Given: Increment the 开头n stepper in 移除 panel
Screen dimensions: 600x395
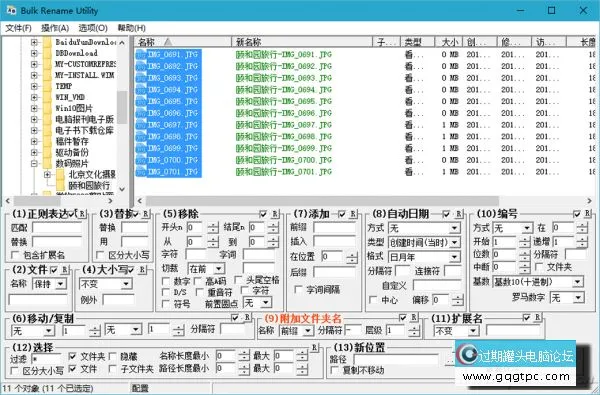Looking at the screenshot, I should coord(213,225).
